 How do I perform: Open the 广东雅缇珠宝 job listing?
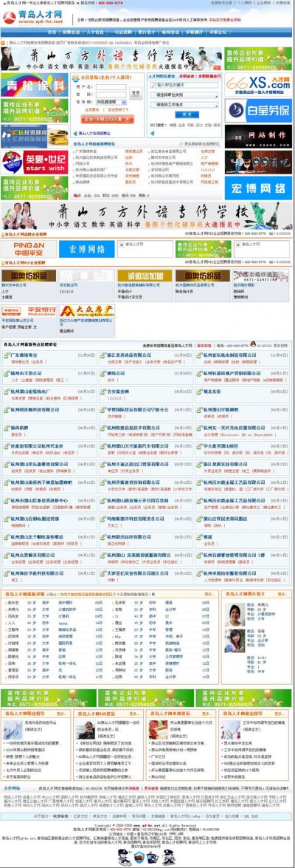[24, 355]
